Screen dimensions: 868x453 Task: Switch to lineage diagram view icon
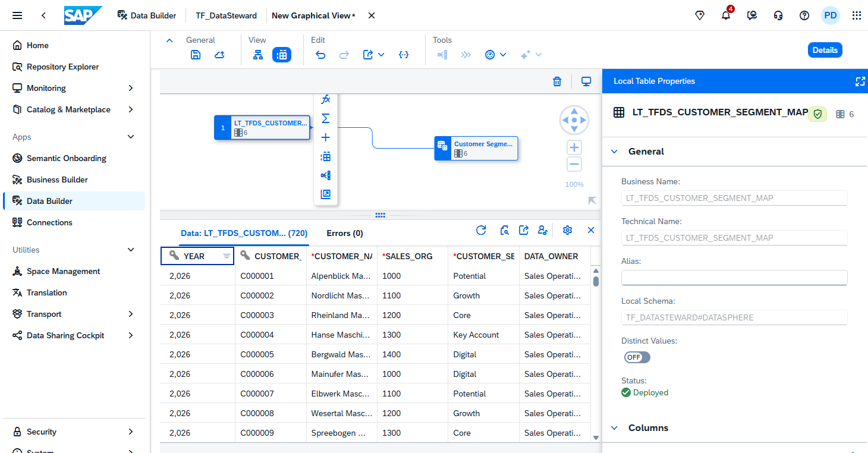(258, 55)
